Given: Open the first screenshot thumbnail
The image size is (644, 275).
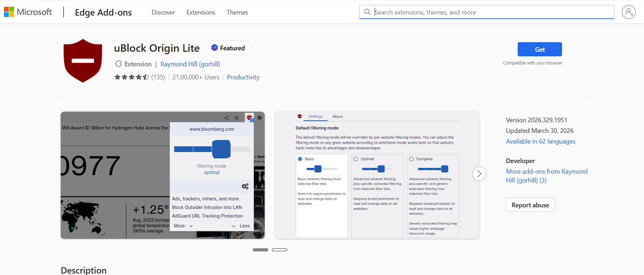Looking at the screenshot, I should 163,175.
